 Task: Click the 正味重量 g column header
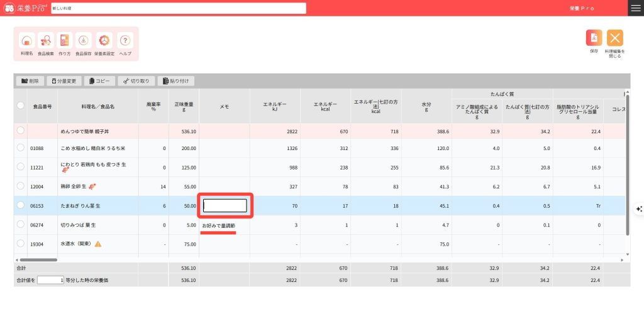(x=184, y=106)
